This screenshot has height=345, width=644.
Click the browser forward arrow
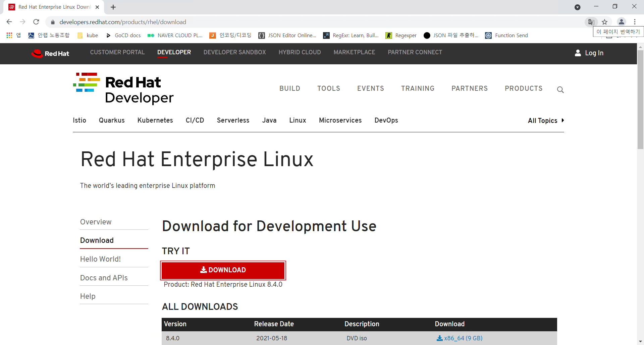(x=22, y=22)
